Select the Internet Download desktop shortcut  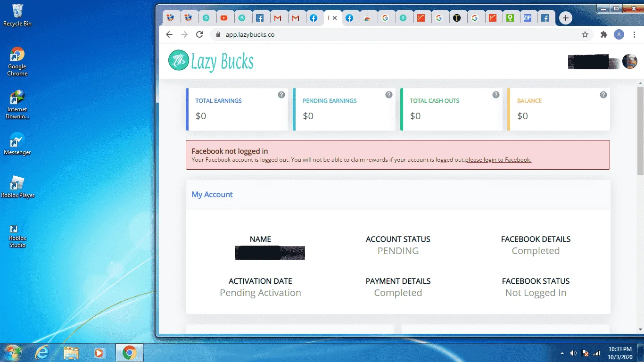click(x=17, y=105)
